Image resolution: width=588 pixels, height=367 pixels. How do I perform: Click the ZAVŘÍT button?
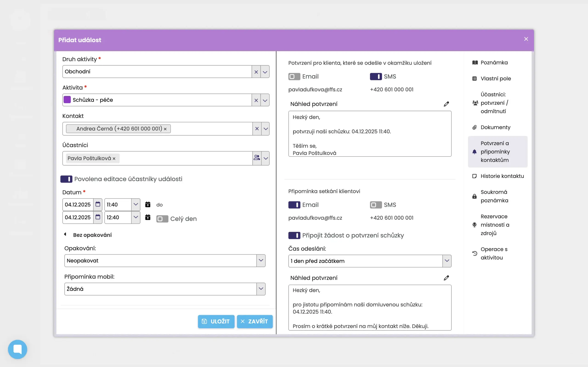pos(254,321)
